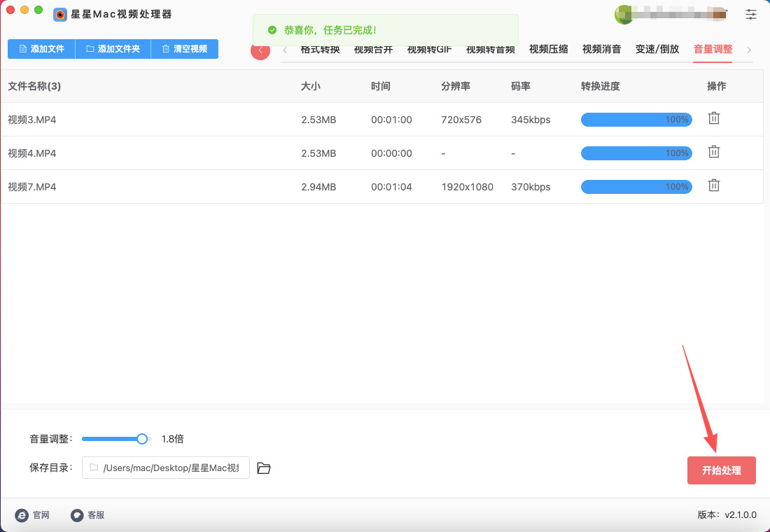The width and height of the screenshot is (770, 532).
Task: Click the user profile avatar
Action: tap(623, 14)
